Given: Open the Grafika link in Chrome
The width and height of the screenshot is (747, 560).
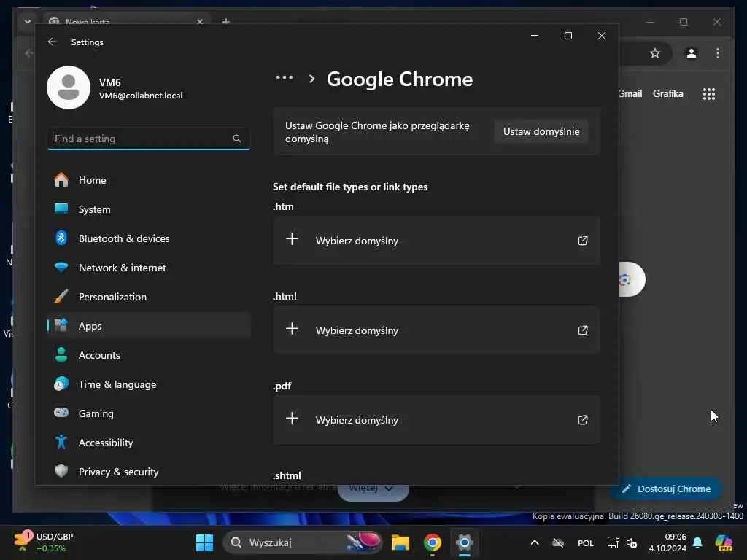Looking at the screenshot, I should coord(668,94).
